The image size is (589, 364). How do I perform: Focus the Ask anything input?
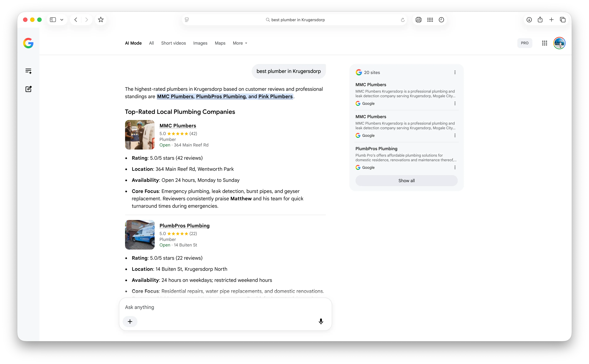(x=225, y=307)
